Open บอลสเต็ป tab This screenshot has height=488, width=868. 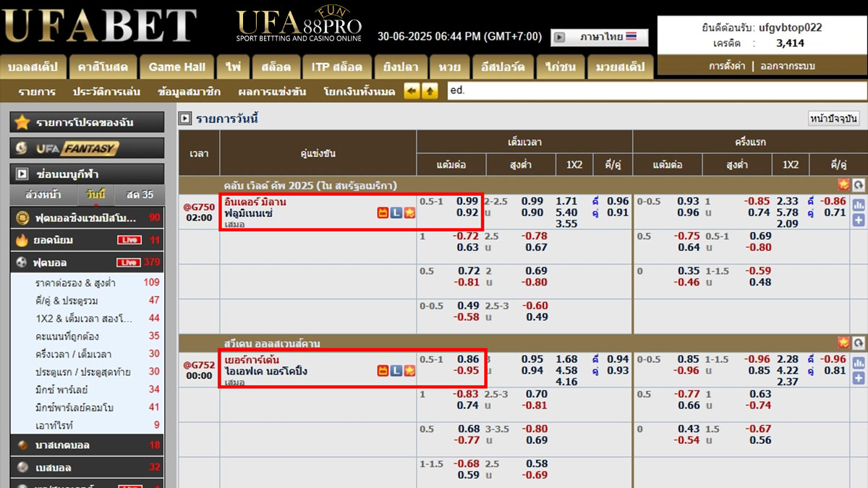pos(33,67)
